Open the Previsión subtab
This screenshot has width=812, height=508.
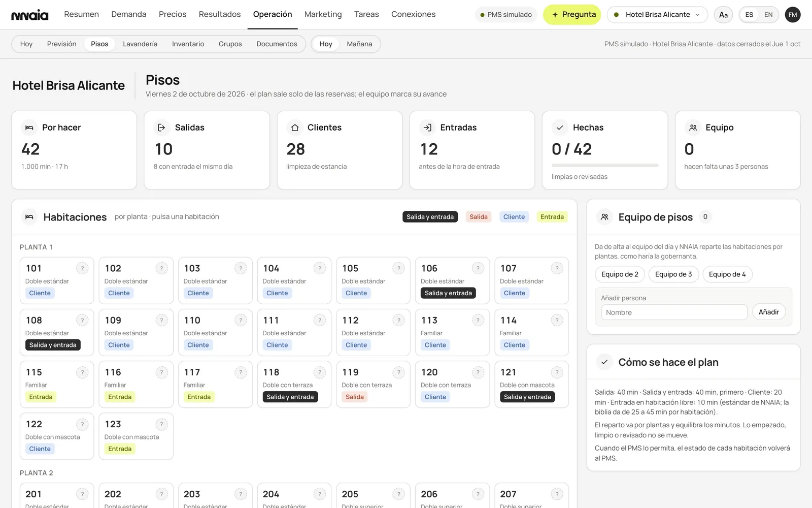[61, 44]
